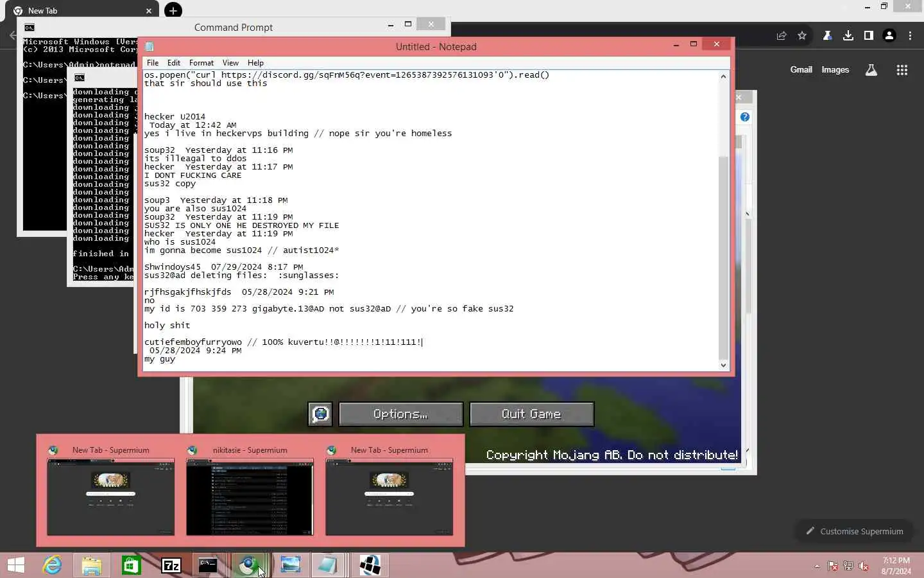This screenshot has height=578, width=924.
Task: Open File Explorer from the taskbar
Action: (x=92, y=565)
